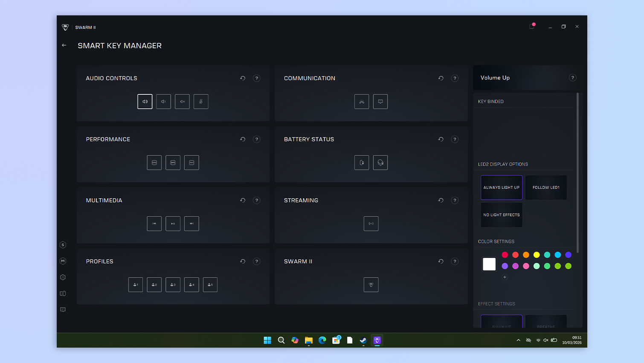Select No Light Effects for LED2
Image resolution: width=644 pixels, height=363 pixels.
[502, 215]
